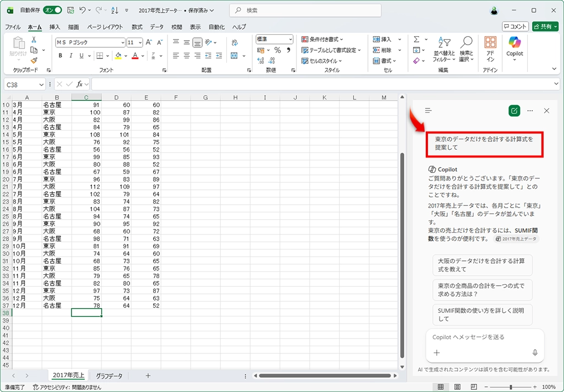Turn off the AutoSave toggle
The image size is (564, 392).
tap(52, 10)
